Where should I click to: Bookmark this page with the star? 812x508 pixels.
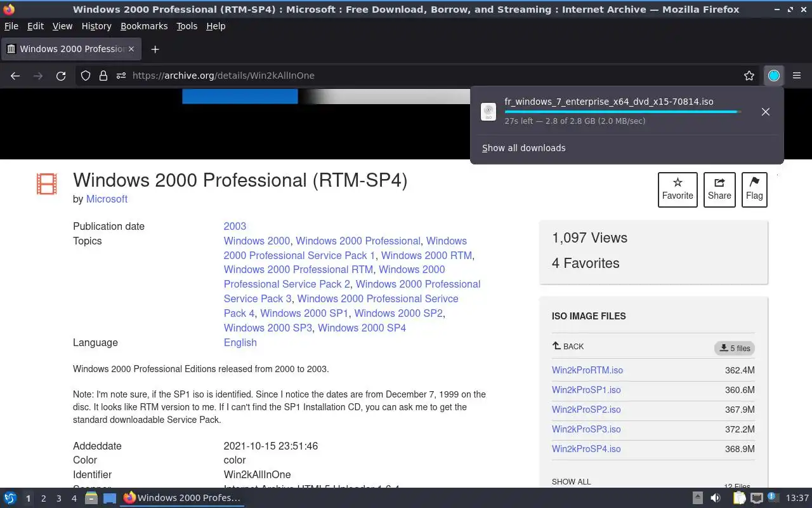click(x=749, y=76)
